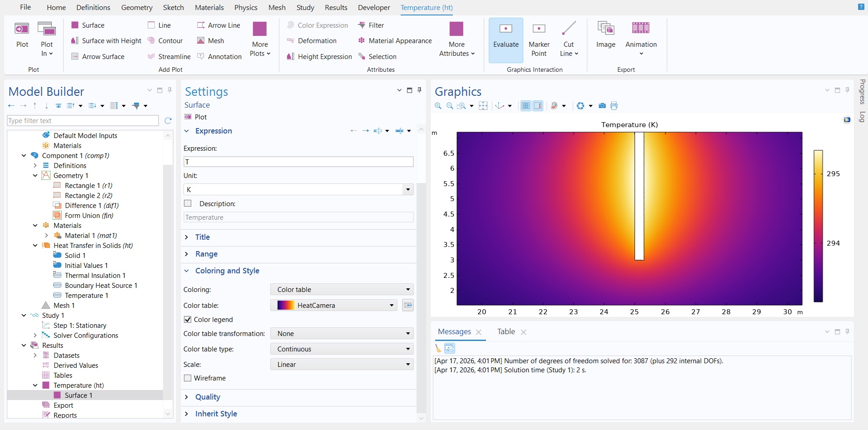Click the Image export icon
Image resolution: width=868 pixels, height=430 pixels.
pyautogui.click(x=605, y=28)
